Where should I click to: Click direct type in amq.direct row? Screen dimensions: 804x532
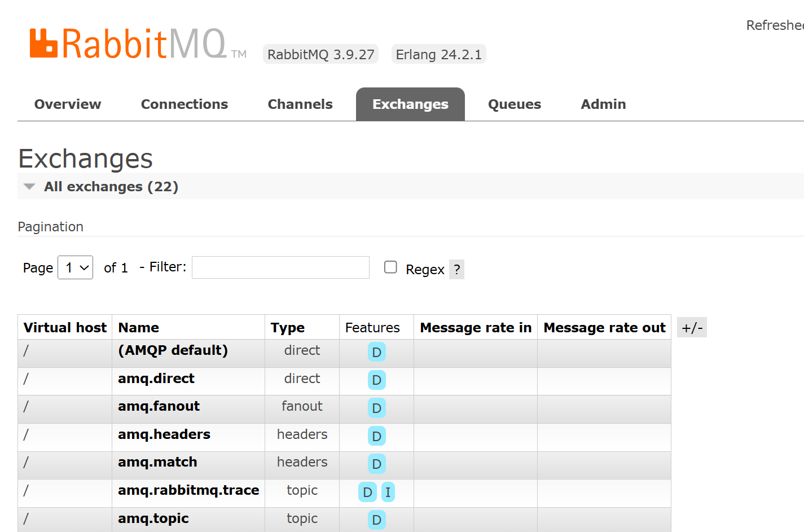(x=302, y=379)
